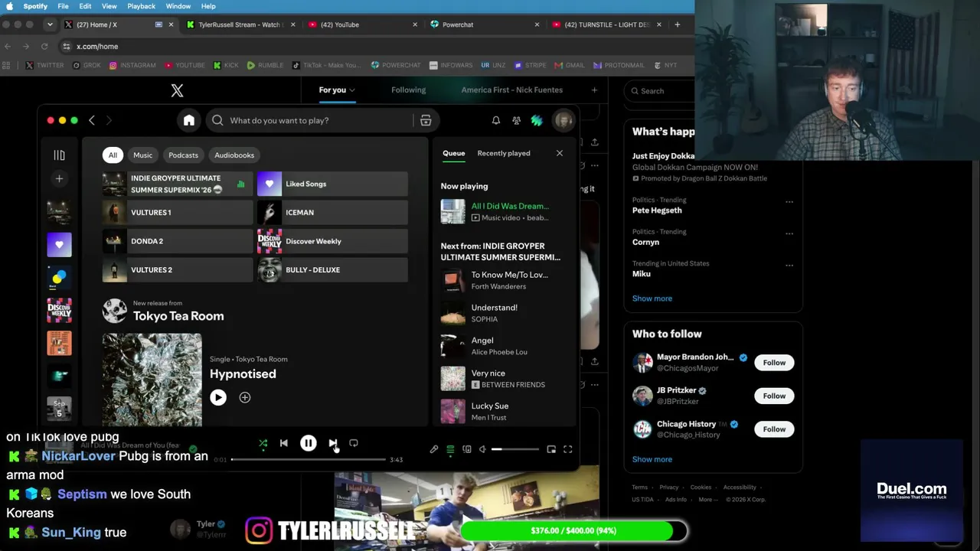Create a playlist with the sidebar plus icon
Screen dimensions: 980x551
pos(59,178)
